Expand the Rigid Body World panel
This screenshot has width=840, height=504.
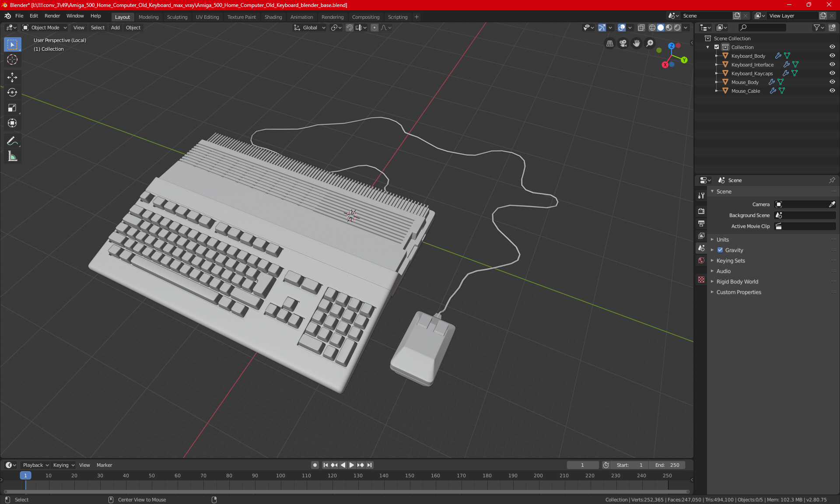[x=737, y=282]
